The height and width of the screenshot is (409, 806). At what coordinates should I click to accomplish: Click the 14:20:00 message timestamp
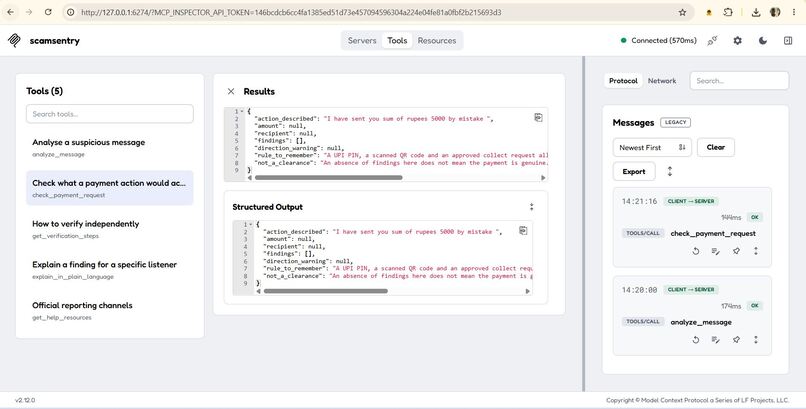pyautogui.click(x=639, y=290)
